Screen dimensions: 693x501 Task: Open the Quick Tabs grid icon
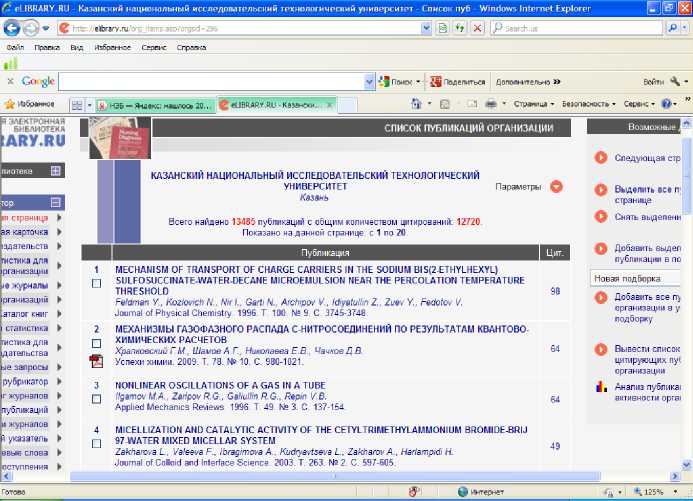(x=77, y=105)
